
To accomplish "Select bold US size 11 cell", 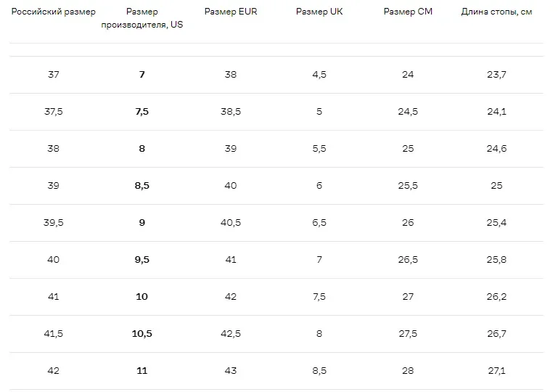I will click(142, 371).
